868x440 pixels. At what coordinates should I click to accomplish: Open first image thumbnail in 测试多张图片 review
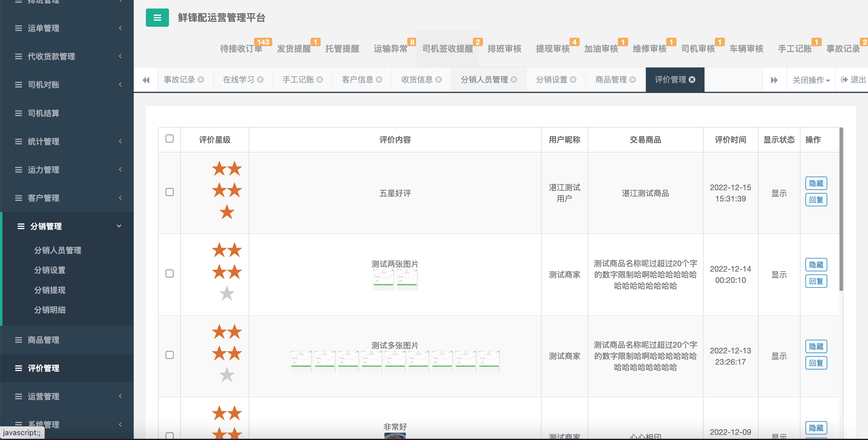point(301,362)
